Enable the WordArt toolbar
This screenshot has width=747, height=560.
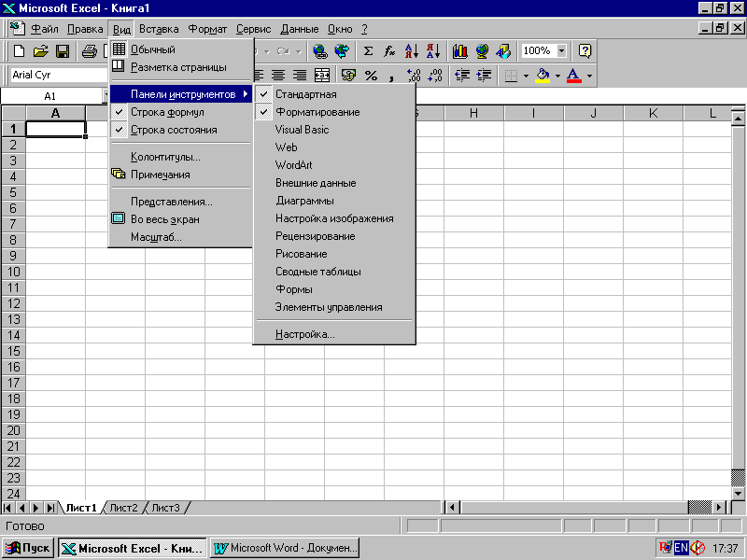334,165
